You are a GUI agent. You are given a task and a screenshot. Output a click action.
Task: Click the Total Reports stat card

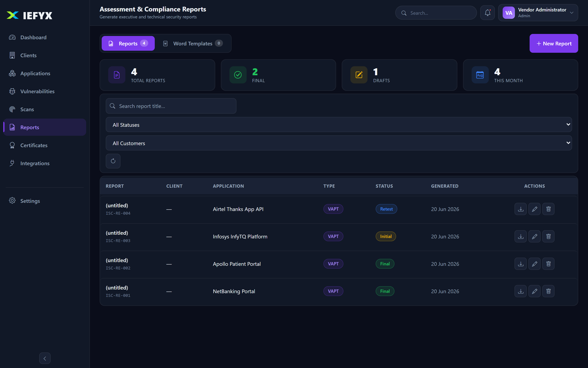pyautogui.click(x=157, y=75)
